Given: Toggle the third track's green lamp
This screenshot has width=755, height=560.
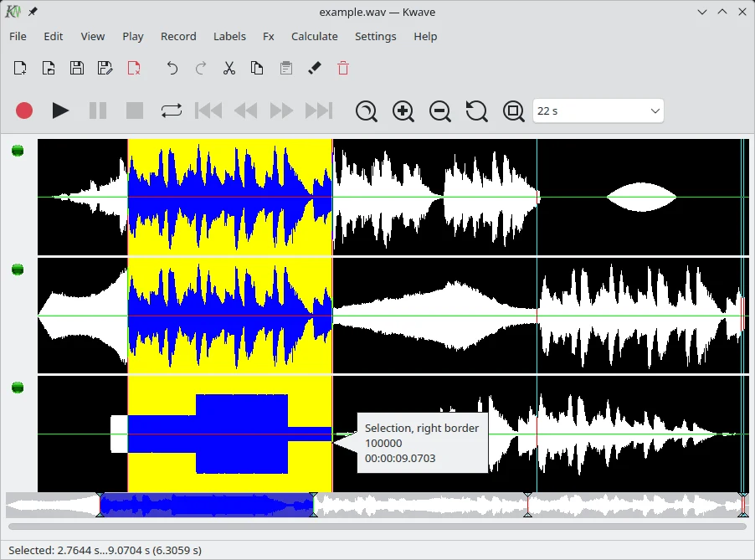Looking at the screenshot, I should click(x=18, y=387).
